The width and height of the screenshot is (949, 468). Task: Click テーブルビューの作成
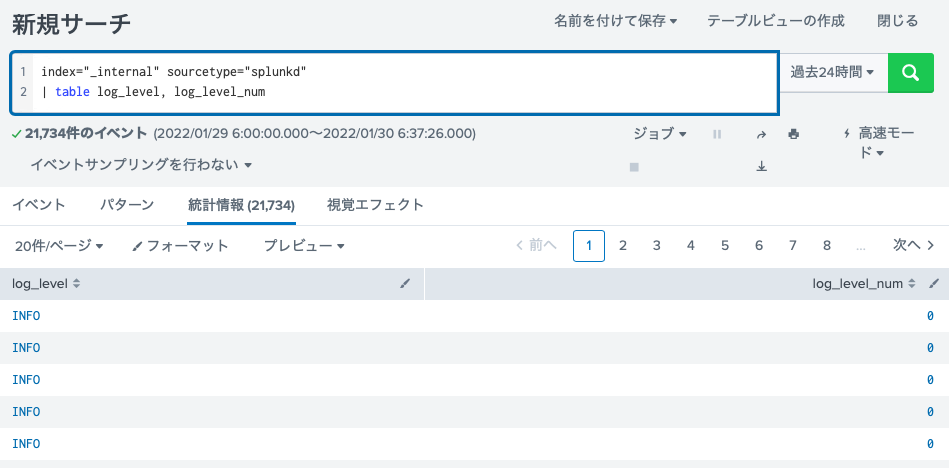(x=776, y=21)
